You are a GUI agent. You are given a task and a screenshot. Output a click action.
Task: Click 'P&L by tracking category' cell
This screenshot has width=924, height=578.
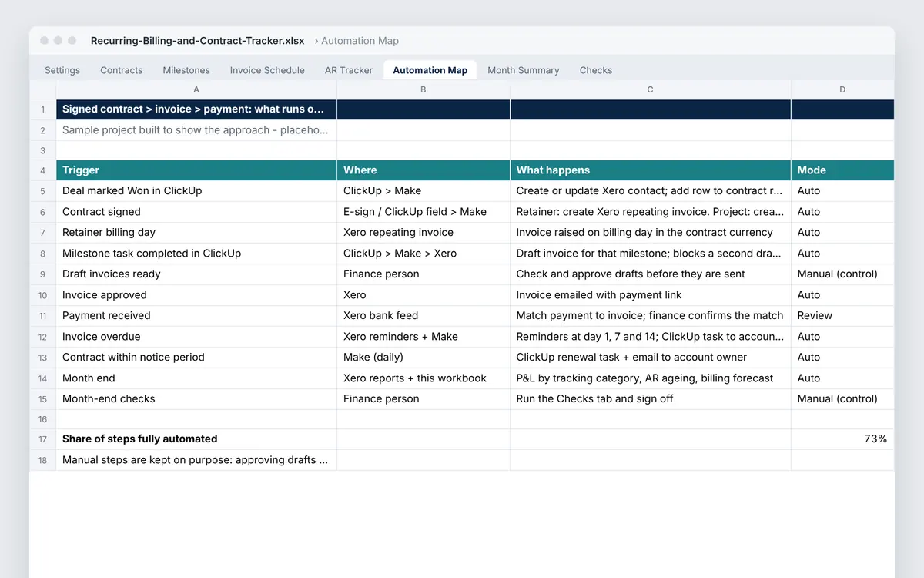[651, 378]
